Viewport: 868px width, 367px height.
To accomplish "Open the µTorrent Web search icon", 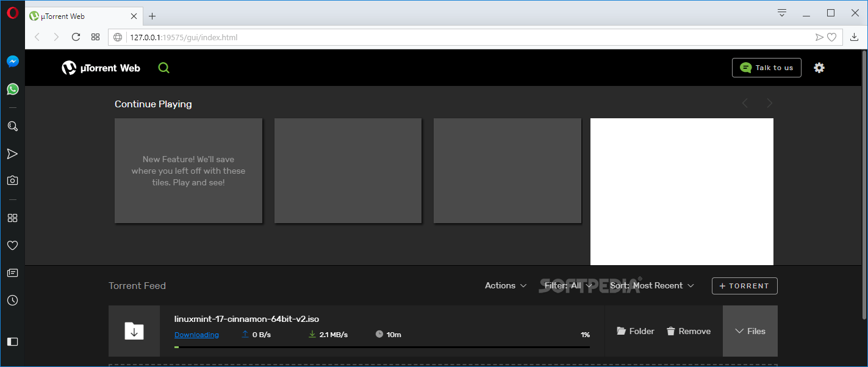I will [163, 68].
